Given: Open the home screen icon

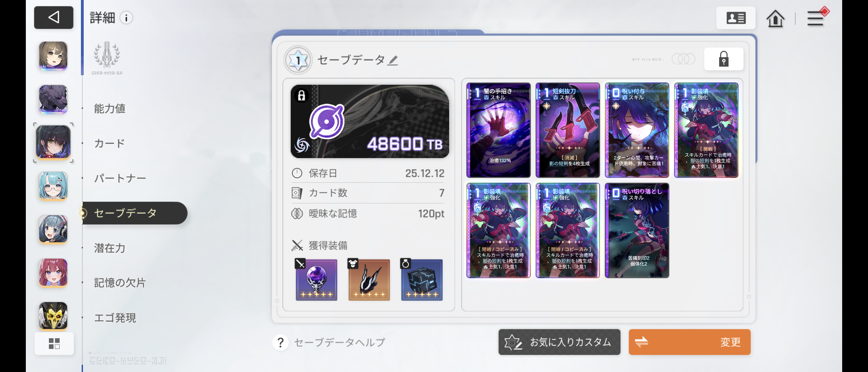Looking at the screenshot, I should [775, 18].
